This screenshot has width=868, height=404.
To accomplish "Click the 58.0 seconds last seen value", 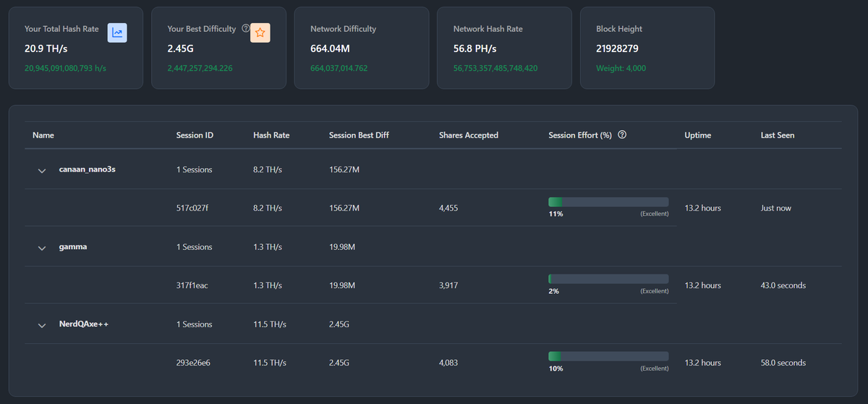I will 783,363.
